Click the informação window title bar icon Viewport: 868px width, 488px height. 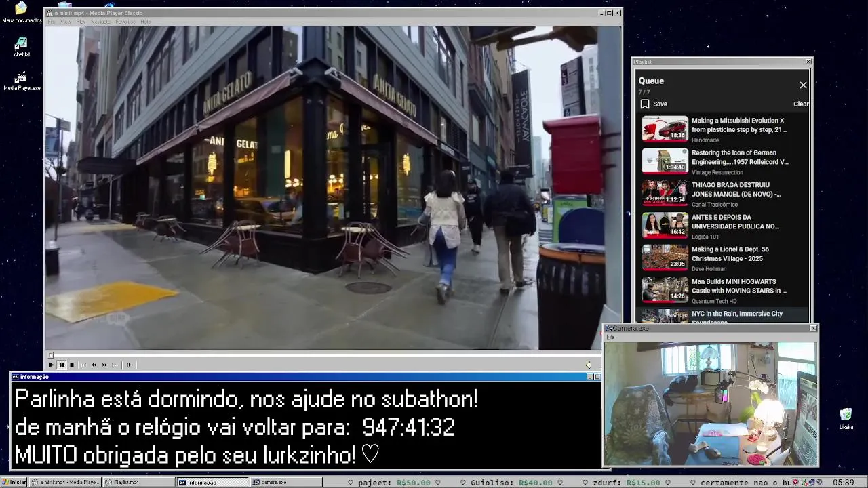tap(16, 377)
